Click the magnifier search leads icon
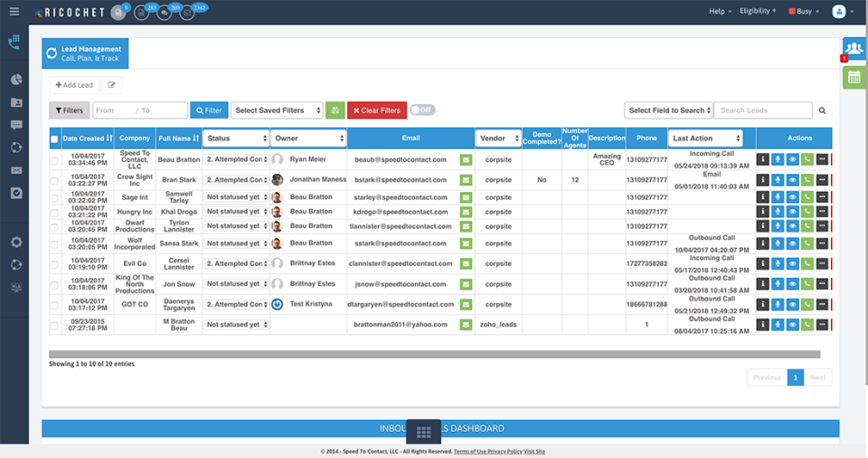Image resolution: width=868 pixels, height=458 pixels. point(822,110)
